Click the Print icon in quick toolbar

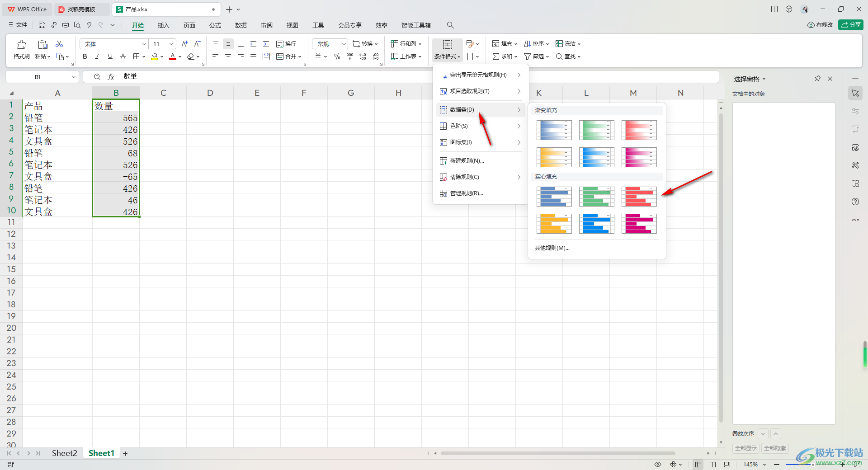tap(66, 25)
